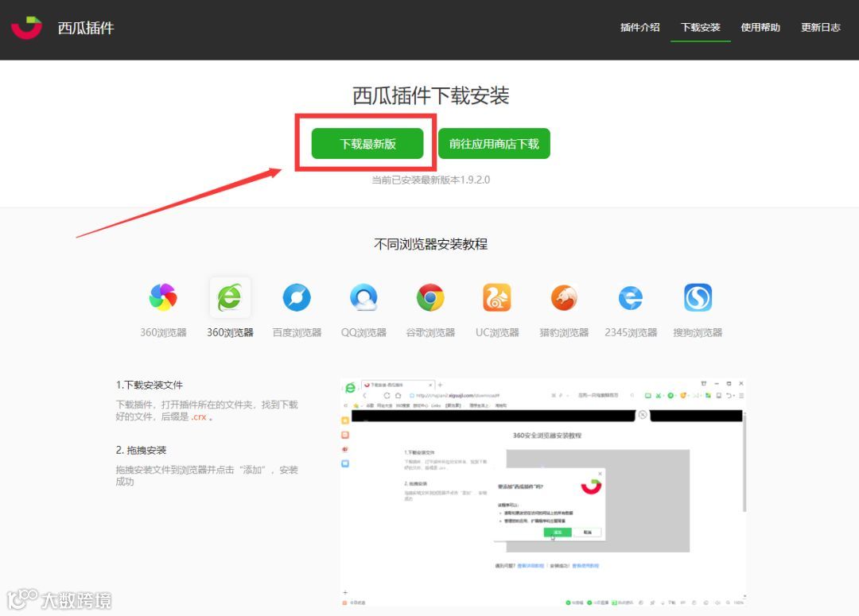Select the green e 360 browser icon
859x616 pixels.
point(230,297)
